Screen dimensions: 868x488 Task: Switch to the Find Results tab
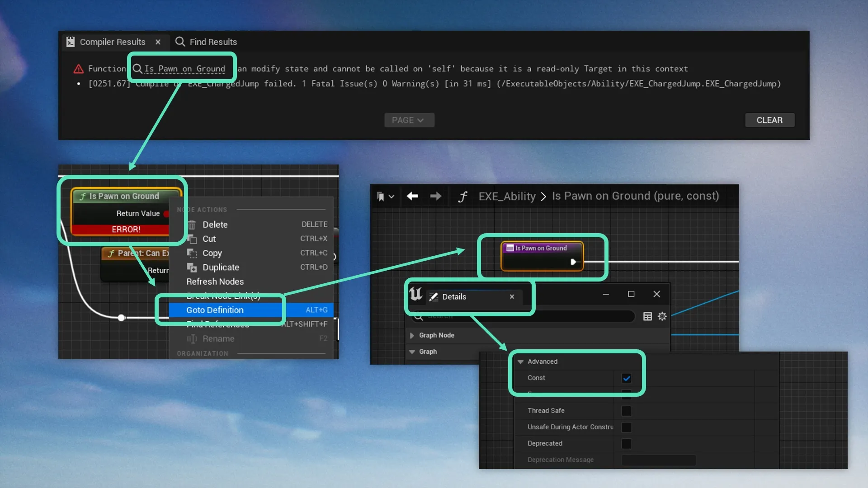coord(206,42)
